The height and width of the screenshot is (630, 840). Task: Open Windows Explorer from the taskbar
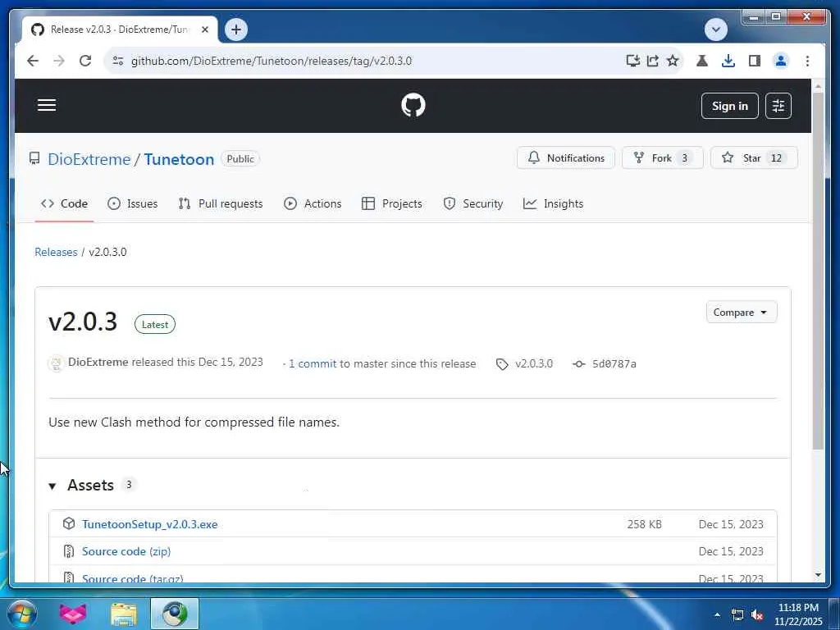coord(124,614)
